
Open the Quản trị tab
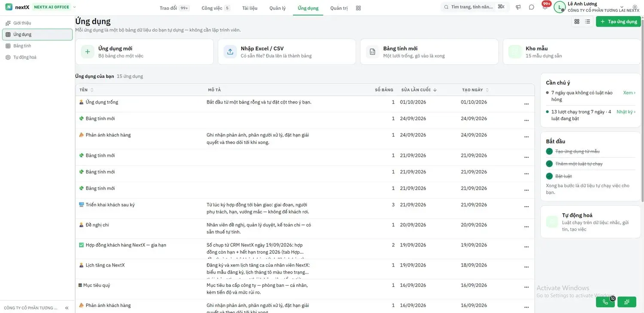pyautogui.click(x=339, y=8)
